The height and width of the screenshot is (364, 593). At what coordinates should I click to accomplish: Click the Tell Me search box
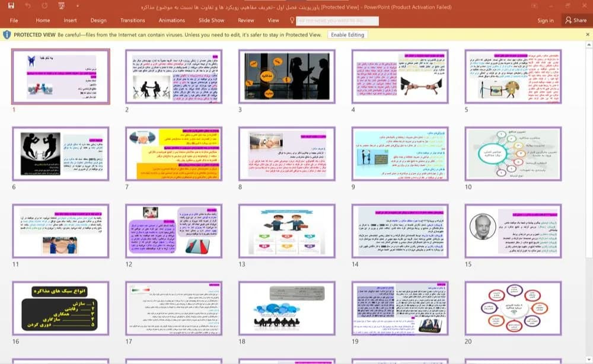click(337, 21)
